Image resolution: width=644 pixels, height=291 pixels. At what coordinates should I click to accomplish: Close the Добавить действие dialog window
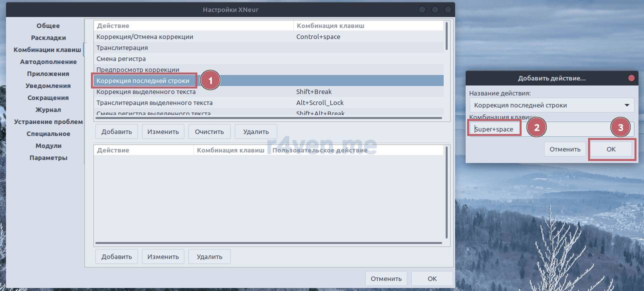coord(631,78)
